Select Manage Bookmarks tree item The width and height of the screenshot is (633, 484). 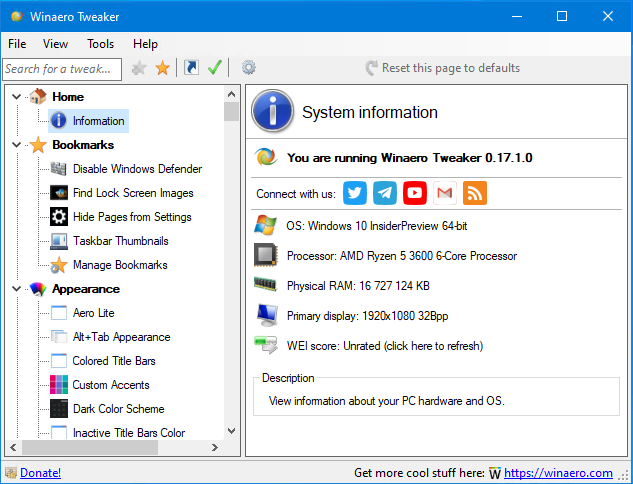[x=109, y=265]
